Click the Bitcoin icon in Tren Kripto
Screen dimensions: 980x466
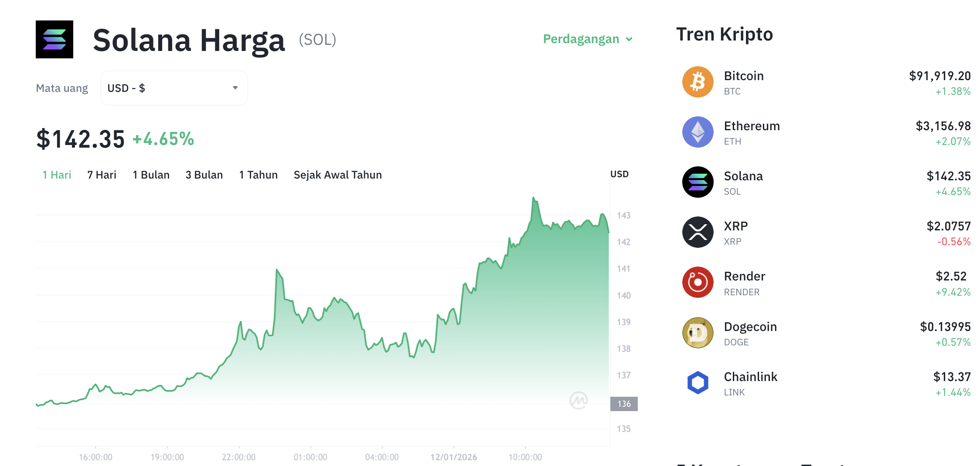tap(698, 82)
